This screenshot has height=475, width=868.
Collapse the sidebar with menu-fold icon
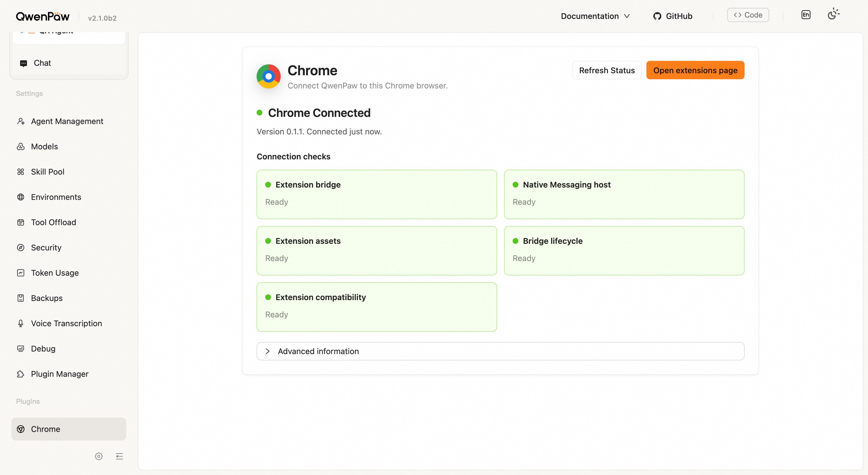[119, 456]
